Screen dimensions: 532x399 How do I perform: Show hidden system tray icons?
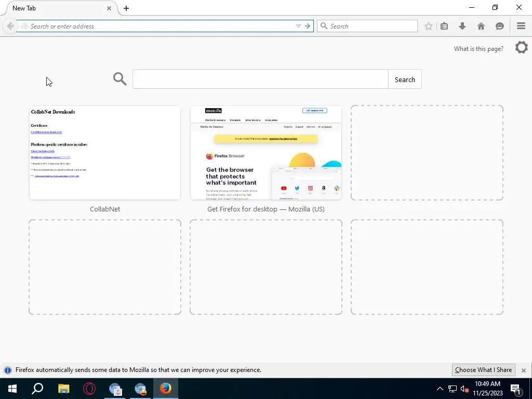tap(440, 389)
